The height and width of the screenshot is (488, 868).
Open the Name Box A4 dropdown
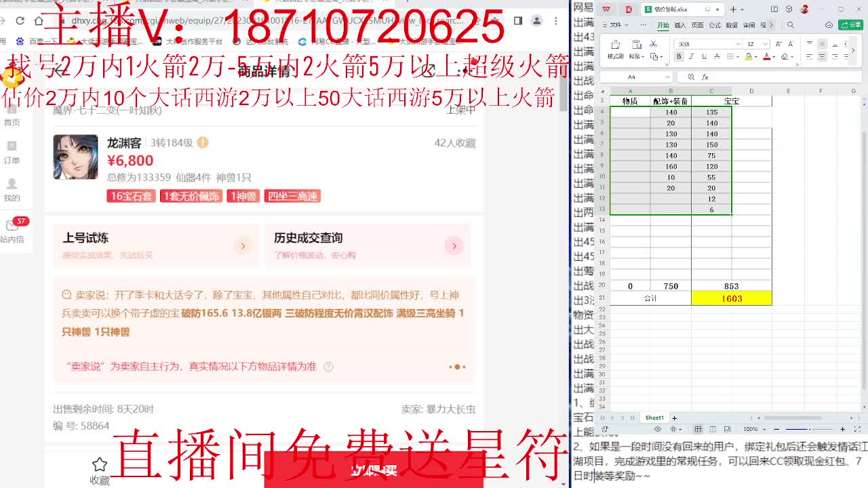pos(667,77)
